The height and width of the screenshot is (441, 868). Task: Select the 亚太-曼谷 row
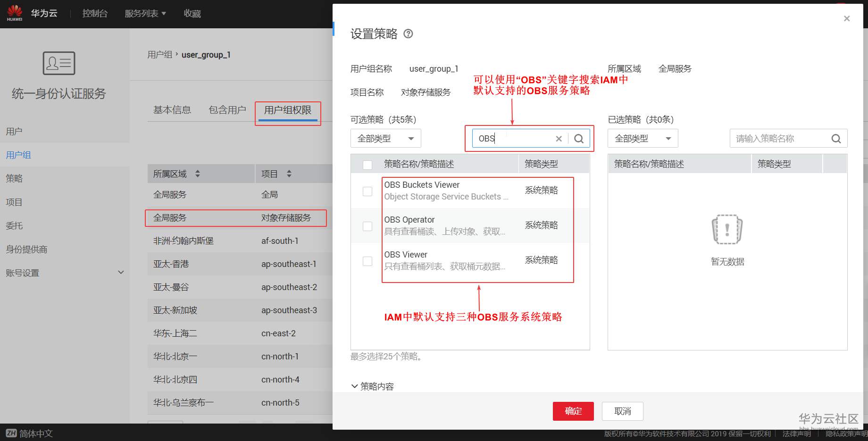pos(240,287)
